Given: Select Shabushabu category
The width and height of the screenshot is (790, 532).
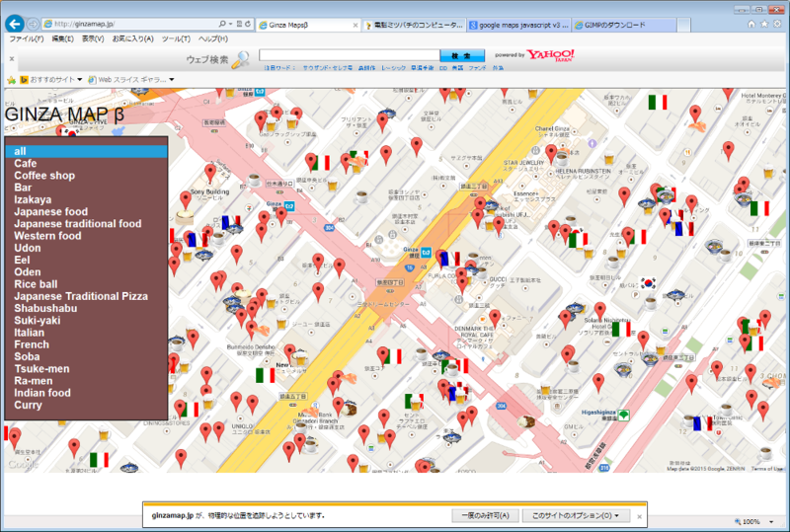Looking at the screenshot, I should tap(86, 308).
